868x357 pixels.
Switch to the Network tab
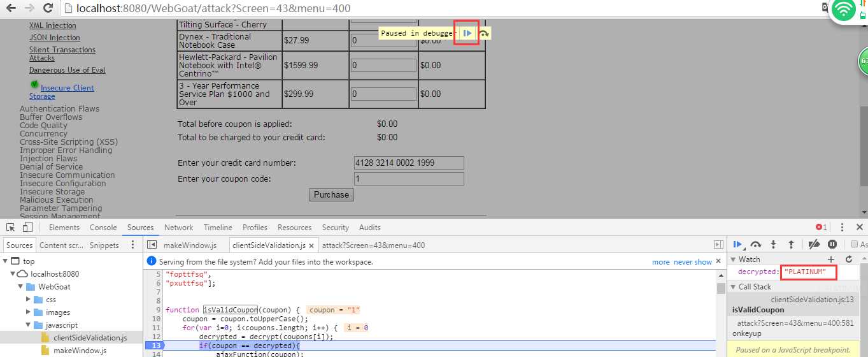click(x=178, y=228)
